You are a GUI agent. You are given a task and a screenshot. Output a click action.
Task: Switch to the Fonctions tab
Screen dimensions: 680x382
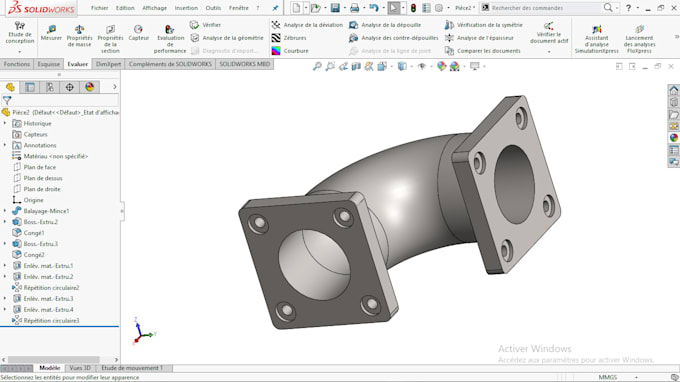tap(17, 64)
